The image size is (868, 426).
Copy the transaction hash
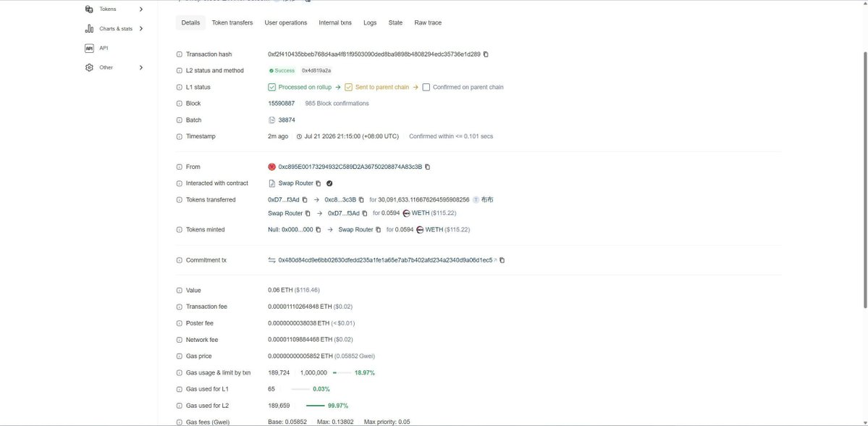point(486,54)
